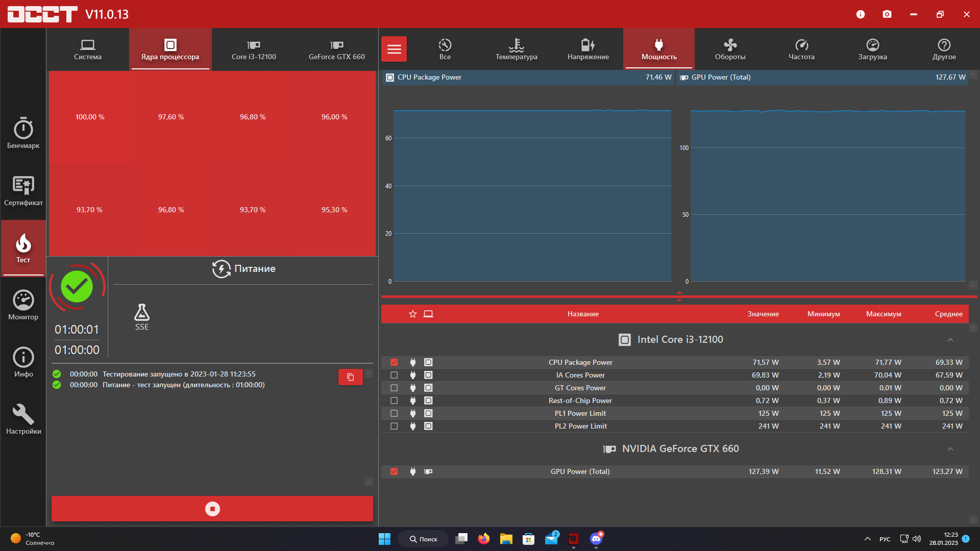980x551 pixels.
Task: Click the Windows taskbar Поиск search box
Action: [x=424, y=539]
